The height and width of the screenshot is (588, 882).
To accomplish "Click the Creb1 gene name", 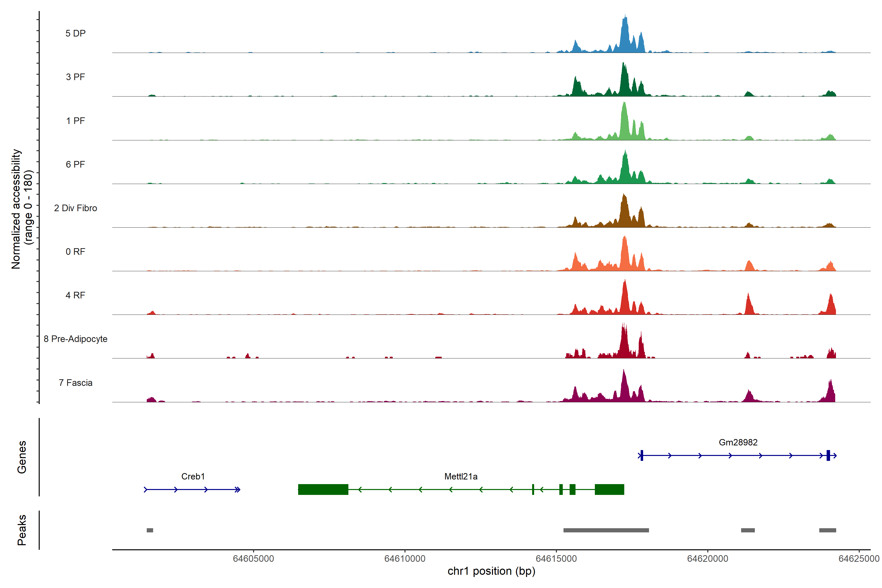I will [x=193, y=476].
